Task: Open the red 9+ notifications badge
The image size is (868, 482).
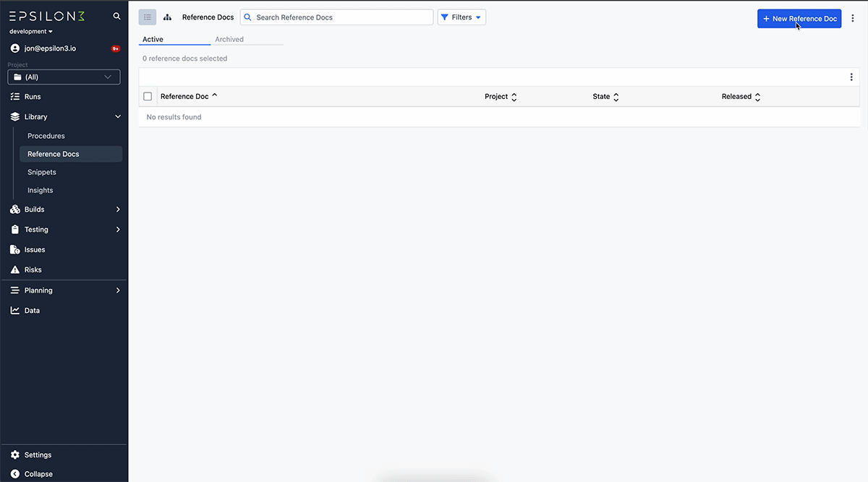Action: (116, 48)
